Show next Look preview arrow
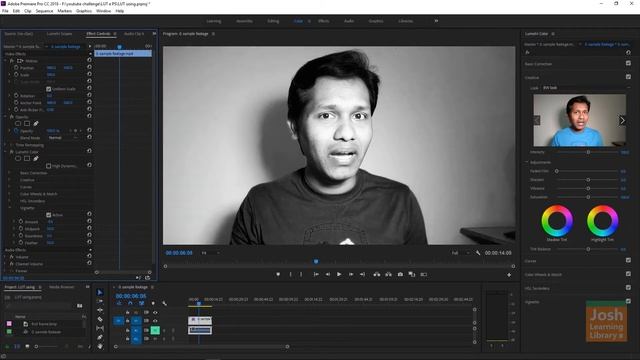640x360 pixels. [x=622, y=120]
